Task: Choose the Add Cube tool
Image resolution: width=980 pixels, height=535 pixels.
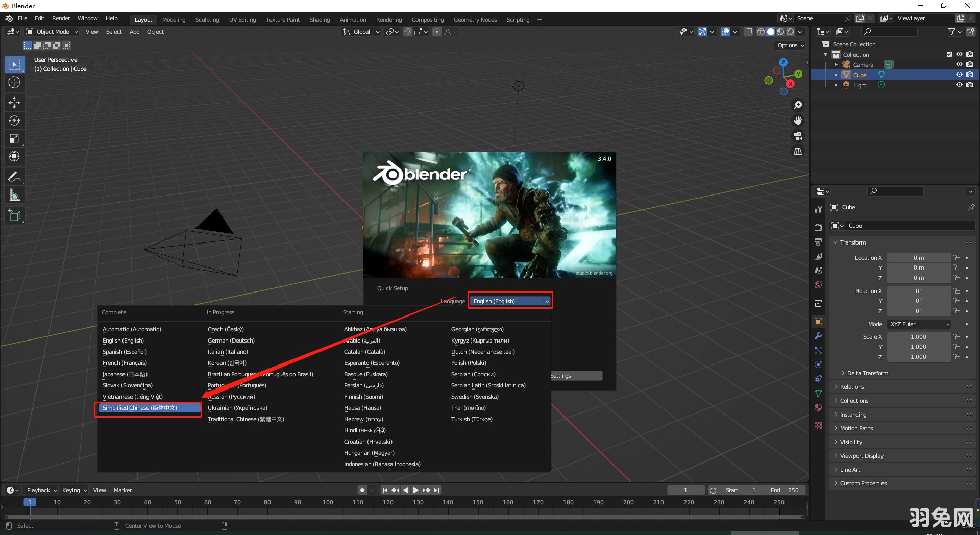Action: tap(14, 215)
